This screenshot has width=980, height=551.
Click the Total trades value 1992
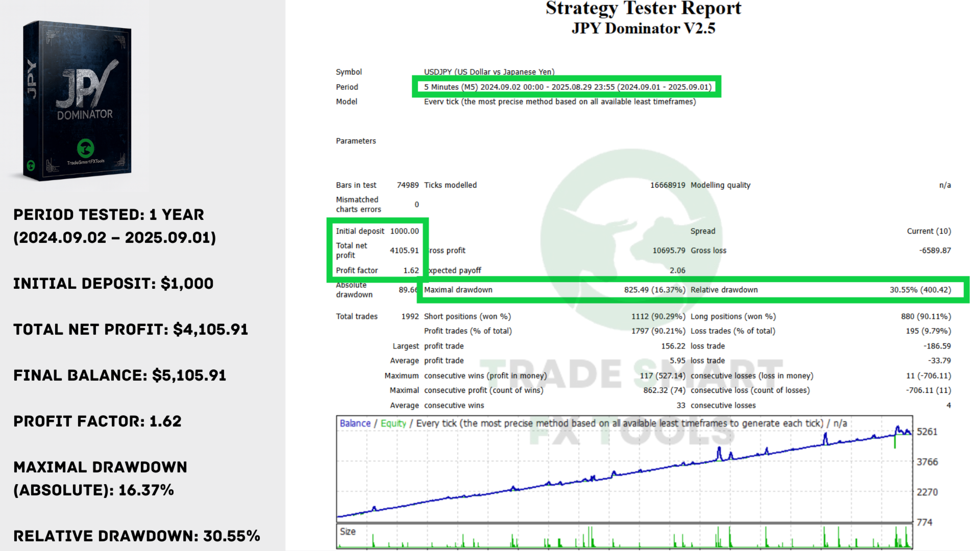pos(410,316)
